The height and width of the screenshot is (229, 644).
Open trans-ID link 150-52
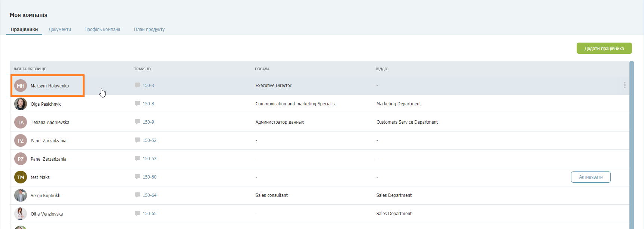pos(149,140)
